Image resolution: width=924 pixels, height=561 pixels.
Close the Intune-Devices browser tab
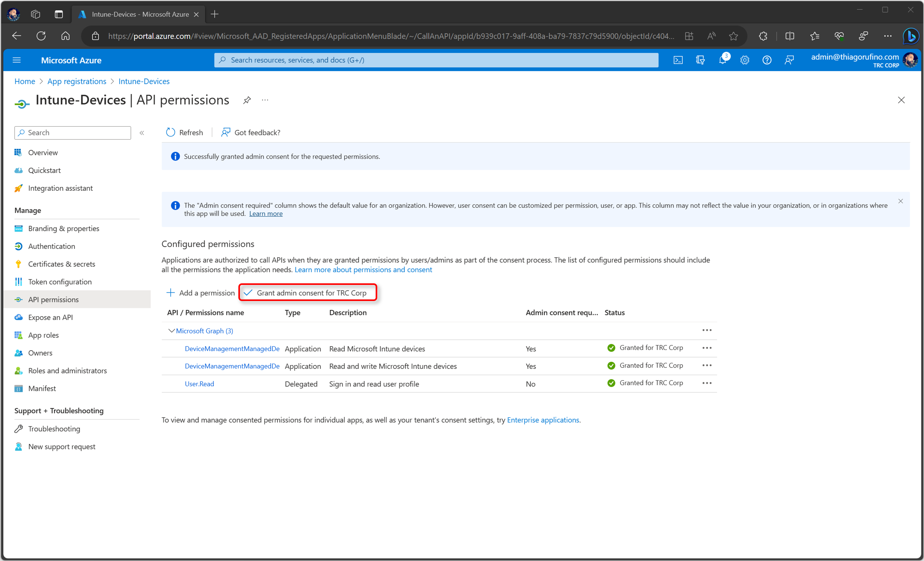[196, 14]
